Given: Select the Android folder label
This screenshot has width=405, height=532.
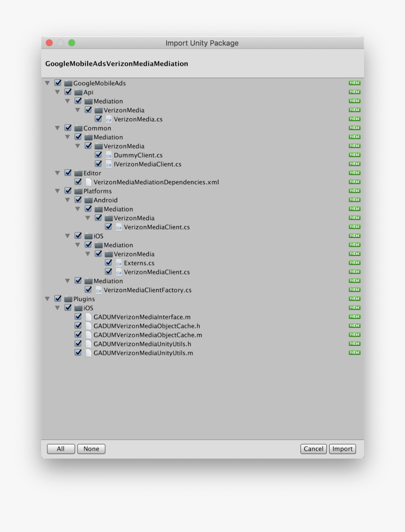Looking at the screenshot, I should (x=105, y=200).
